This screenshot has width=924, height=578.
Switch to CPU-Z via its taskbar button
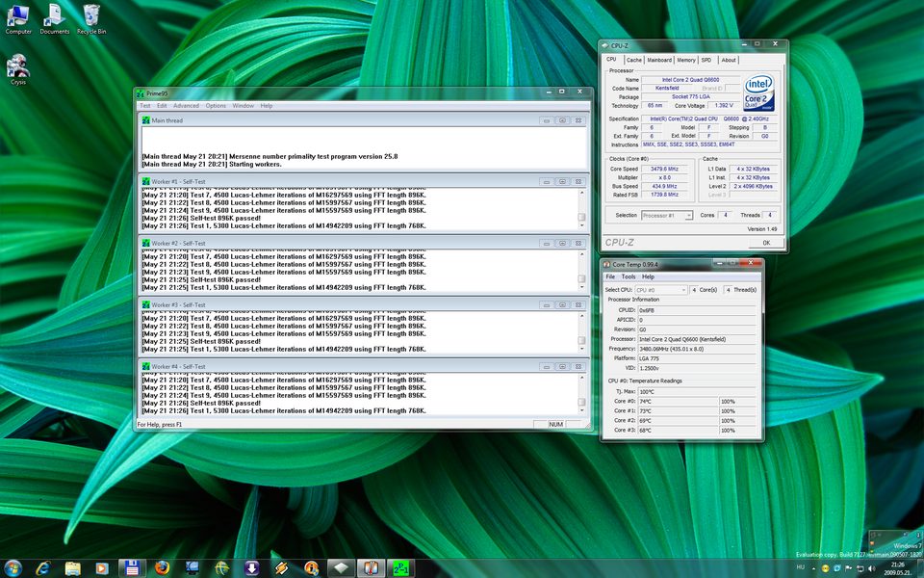(341, 568)
